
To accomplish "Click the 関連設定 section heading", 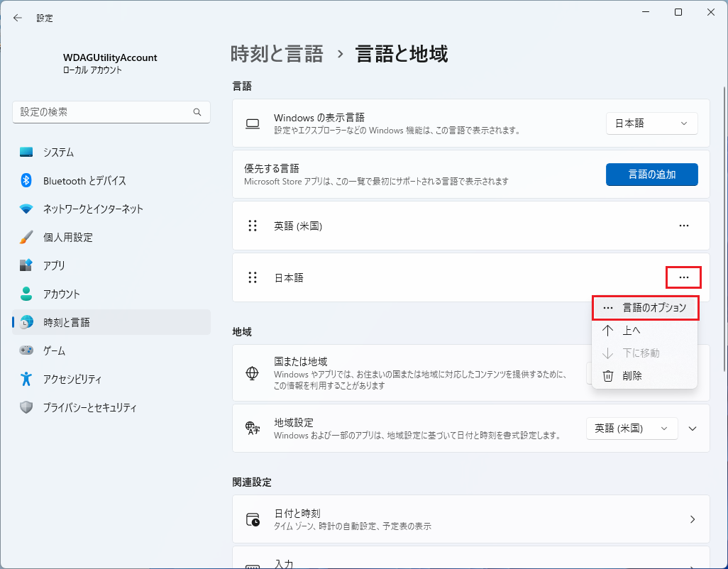I will [252, 482].
